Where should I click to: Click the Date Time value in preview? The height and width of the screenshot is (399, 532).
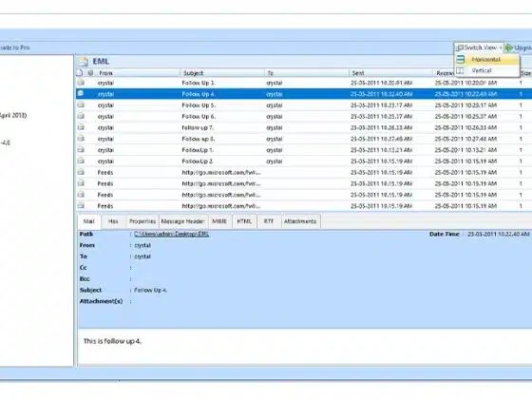(x=499, y=234)
